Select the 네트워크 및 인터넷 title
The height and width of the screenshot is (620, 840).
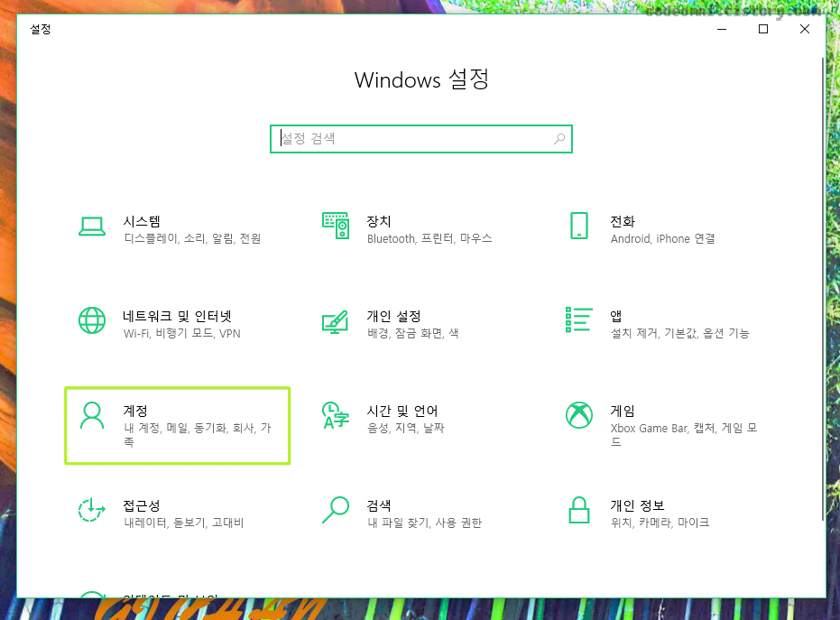tap(178, 316)
